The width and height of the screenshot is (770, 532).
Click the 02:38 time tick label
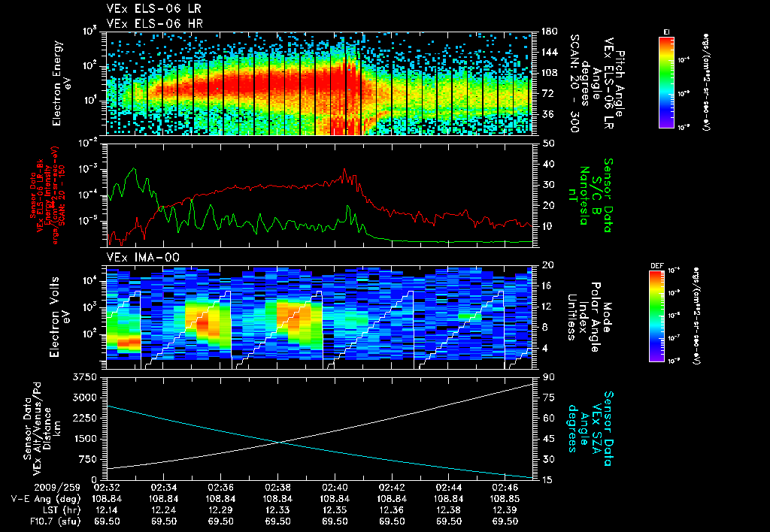coord(278,488)
